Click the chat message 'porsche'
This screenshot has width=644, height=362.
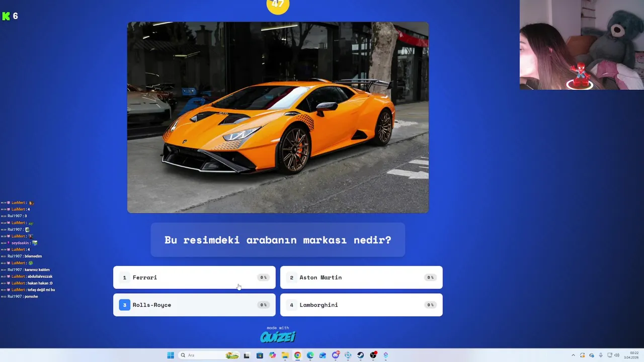click(x=31, y=297)
